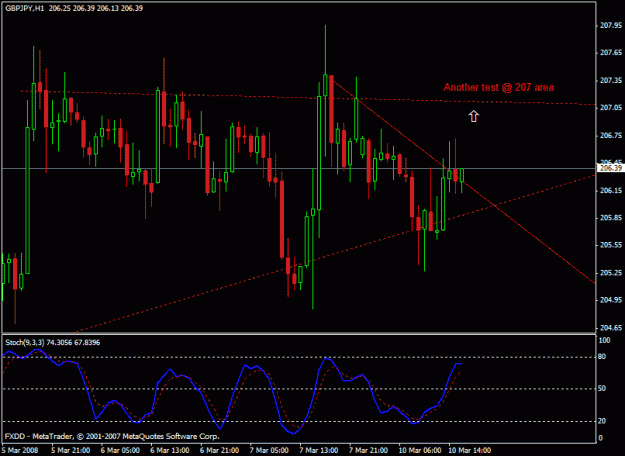The width and height of the screenshot is (625, 456).
Task: Click the 205.55 price scale label
Action: 610,245
